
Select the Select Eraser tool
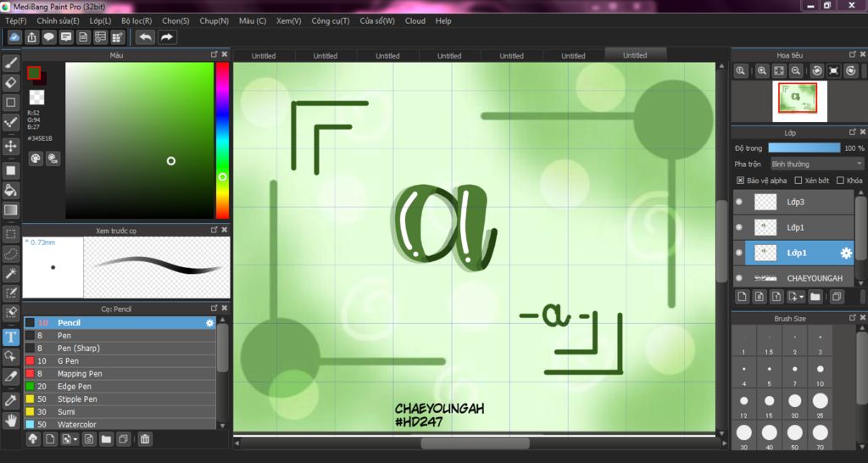tap(10, 312)
